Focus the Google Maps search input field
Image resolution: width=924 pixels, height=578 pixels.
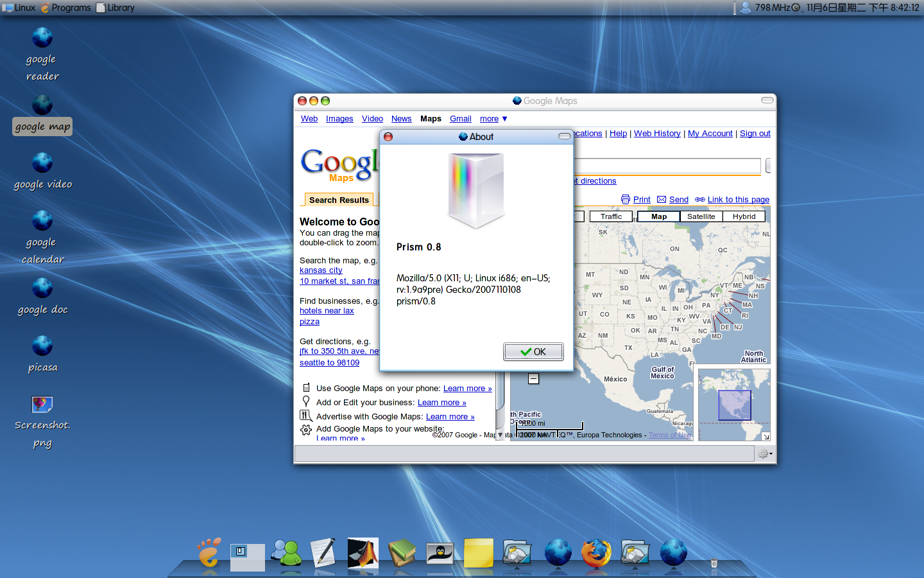pos(667,166)
